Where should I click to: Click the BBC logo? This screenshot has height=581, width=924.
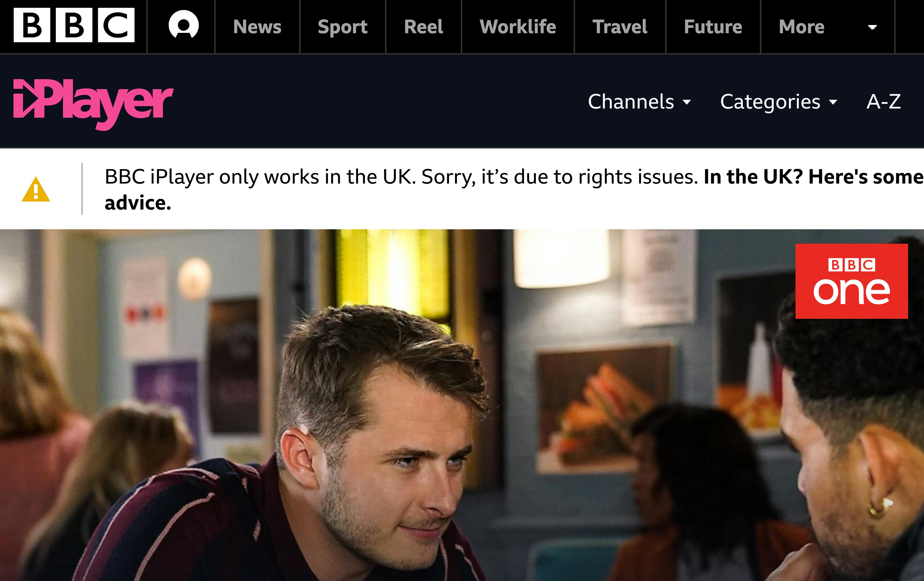click(74, 25)
